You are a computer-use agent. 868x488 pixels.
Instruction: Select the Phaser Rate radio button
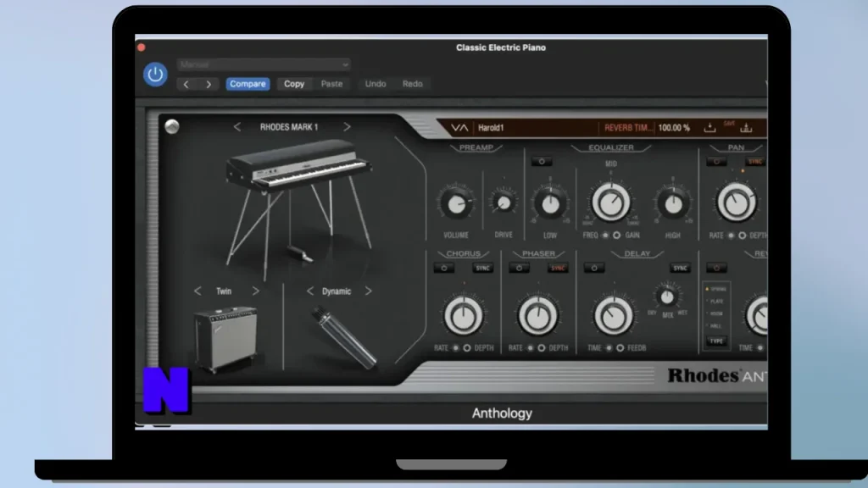point(531,348)
